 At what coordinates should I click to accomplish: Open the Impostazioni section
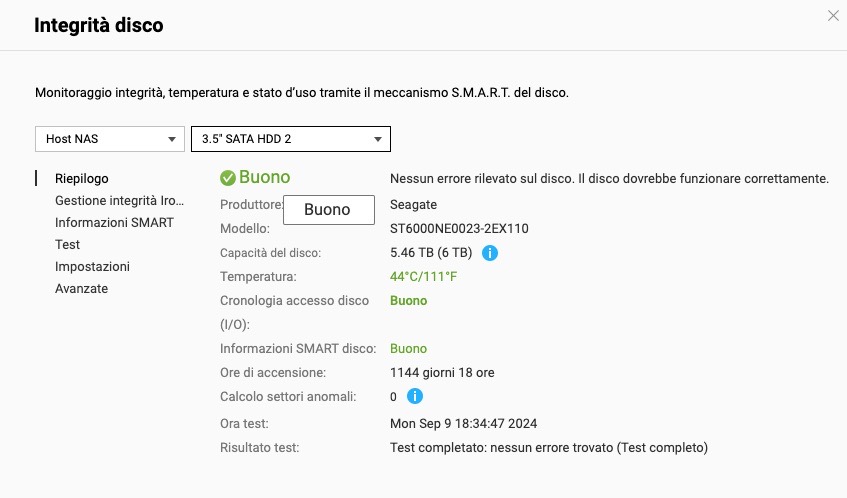[x=92, y=266]
